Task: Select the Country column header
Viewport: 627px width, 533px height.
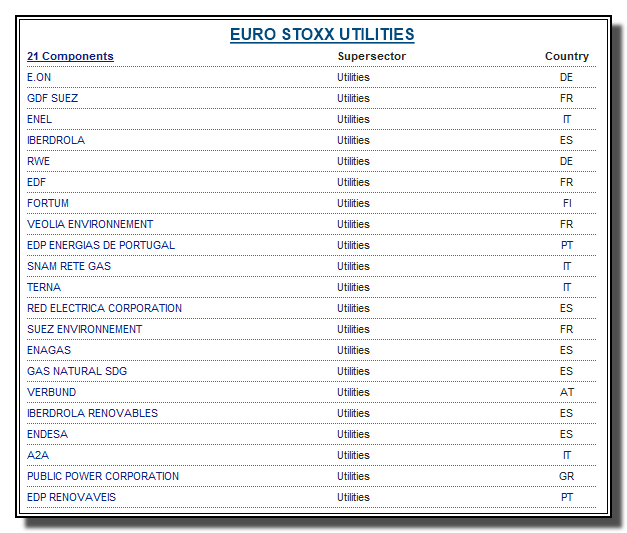Action: pyautogui.click(x=567, y=56)
